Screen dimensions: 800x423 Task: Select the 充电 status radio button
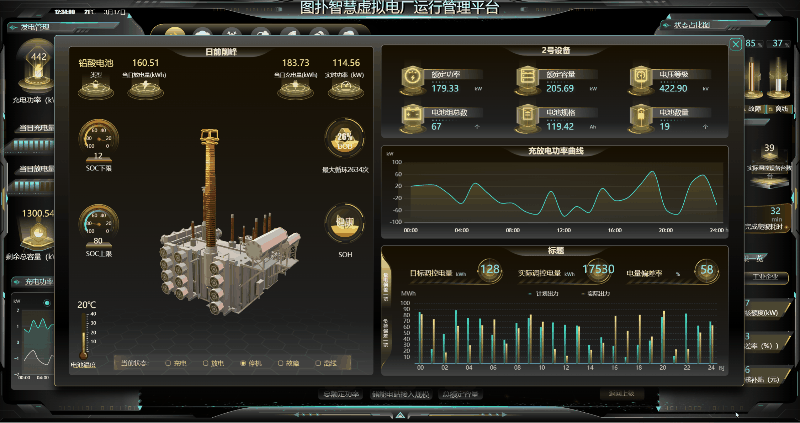(x=168, y=363)
